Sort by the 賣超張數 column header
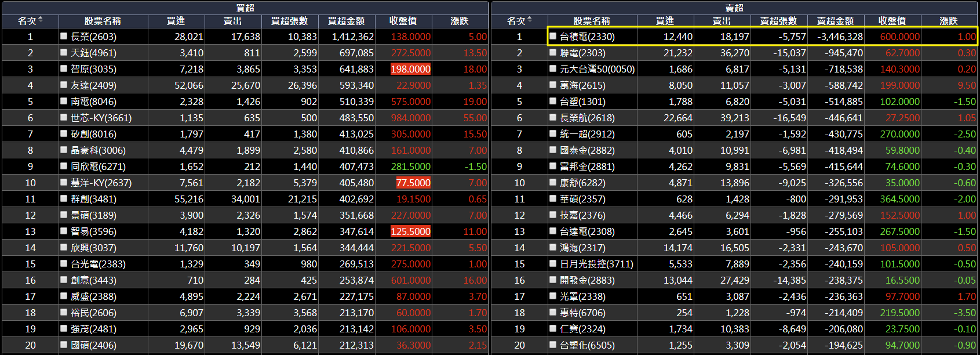Image resolution: width=980 pixels, height=355 pixels. point(779,21)
